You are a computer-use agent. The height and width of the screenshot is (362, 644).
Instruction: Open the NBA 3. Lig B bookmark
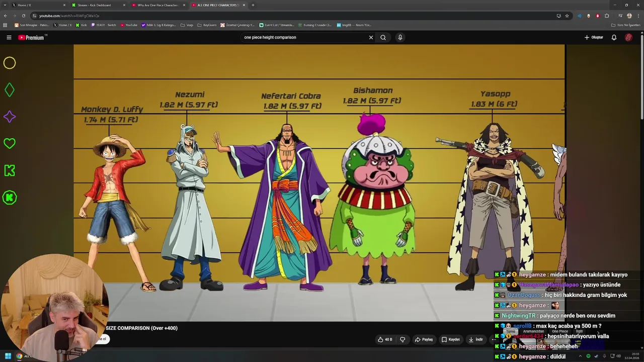point(159,25)
